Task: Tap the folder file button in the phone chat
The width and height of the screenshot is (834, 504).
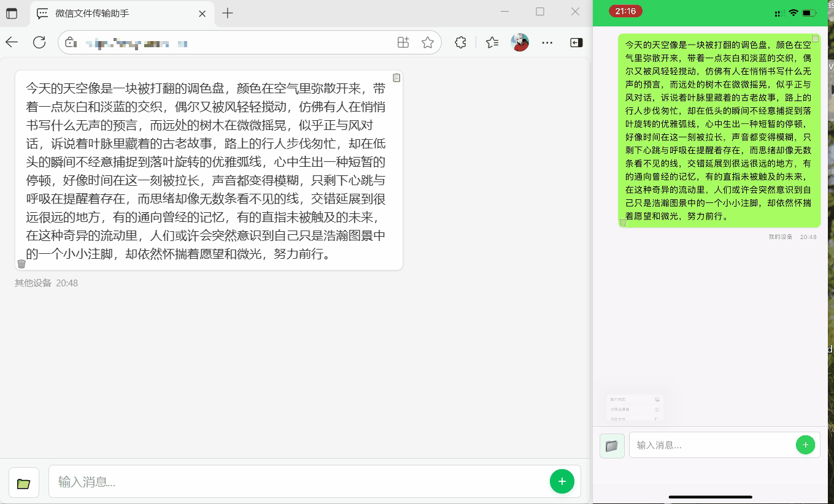Action: coord(612,446)
